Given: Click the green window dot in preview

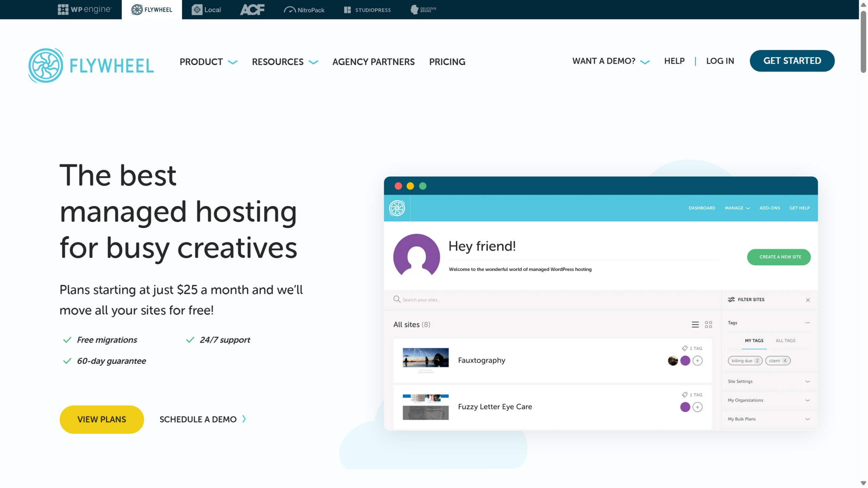Looking at the screenshot, I should tap(422, 186).
